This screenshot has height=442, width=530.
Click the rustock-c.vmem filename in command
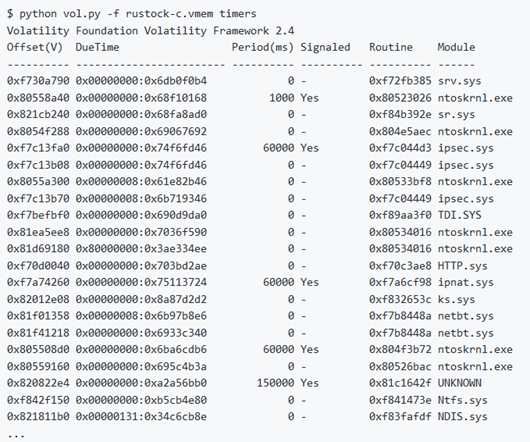pyautogui.click(x=169, y=14)
